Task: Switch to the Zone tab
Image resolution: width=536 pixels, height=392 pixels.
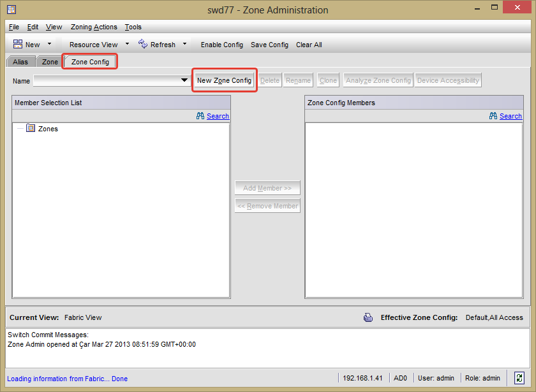Action: (50, 62)
